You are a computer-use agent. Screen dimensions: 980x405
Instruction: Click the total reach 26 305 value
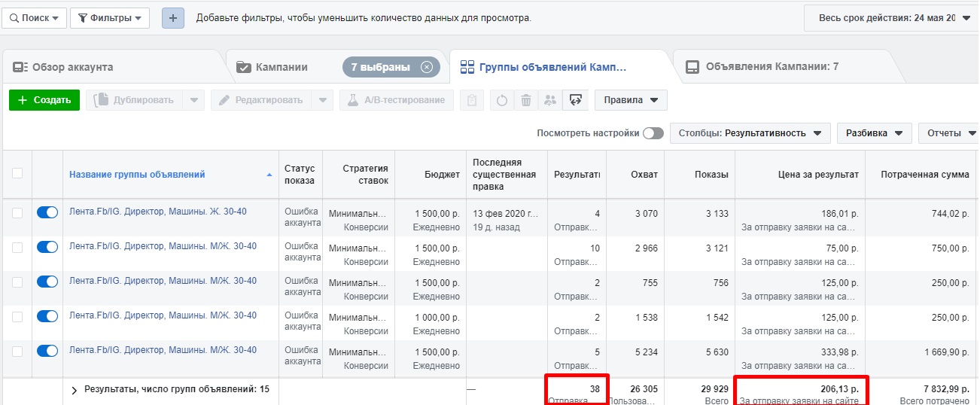[642, 389]
